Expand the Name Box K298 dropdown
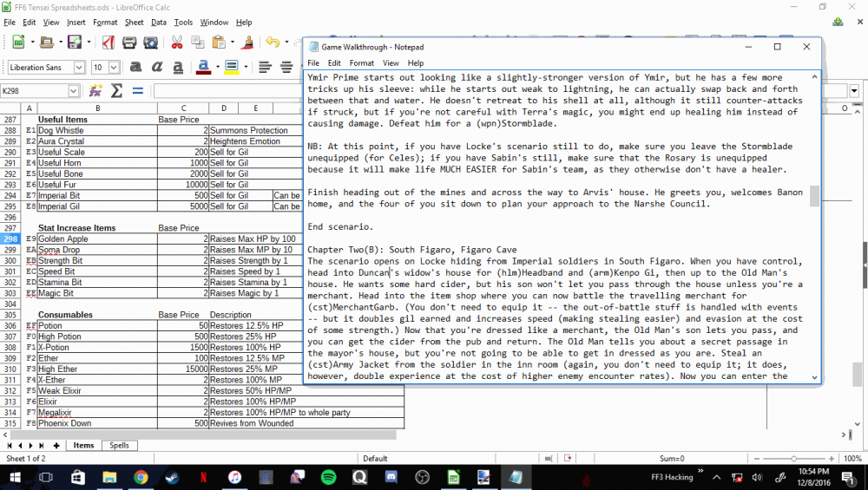This screenshot has width=868, height=490. pyautogui.click(x=73, y=91)
